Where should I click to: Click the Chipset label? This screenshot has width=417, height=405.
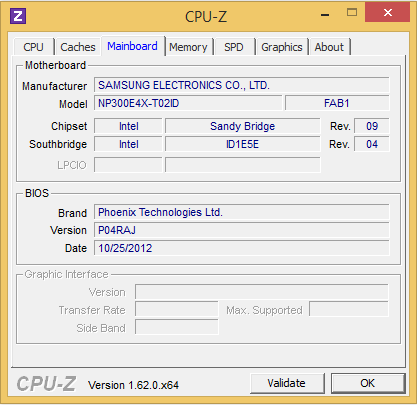click(x=69, y=126)
